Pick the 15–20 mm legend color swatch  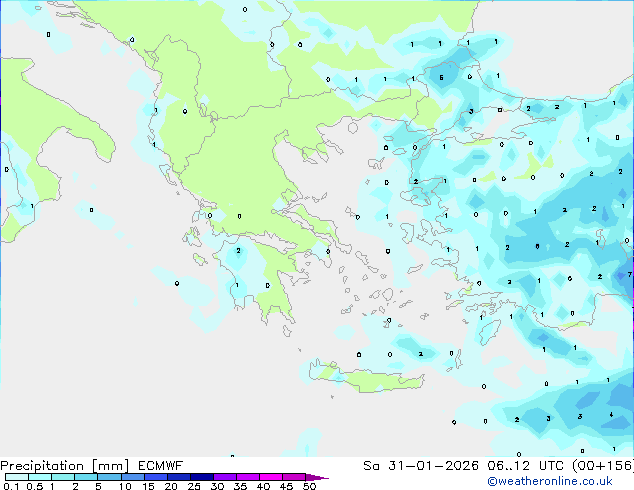[155, 477]
